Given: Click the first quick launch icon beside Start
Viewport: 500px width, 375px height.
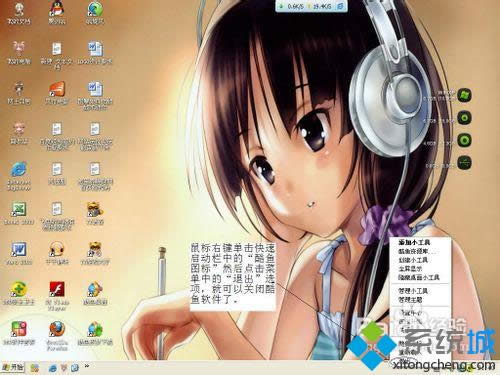Looking at the screenshot, I should [34, 368].
